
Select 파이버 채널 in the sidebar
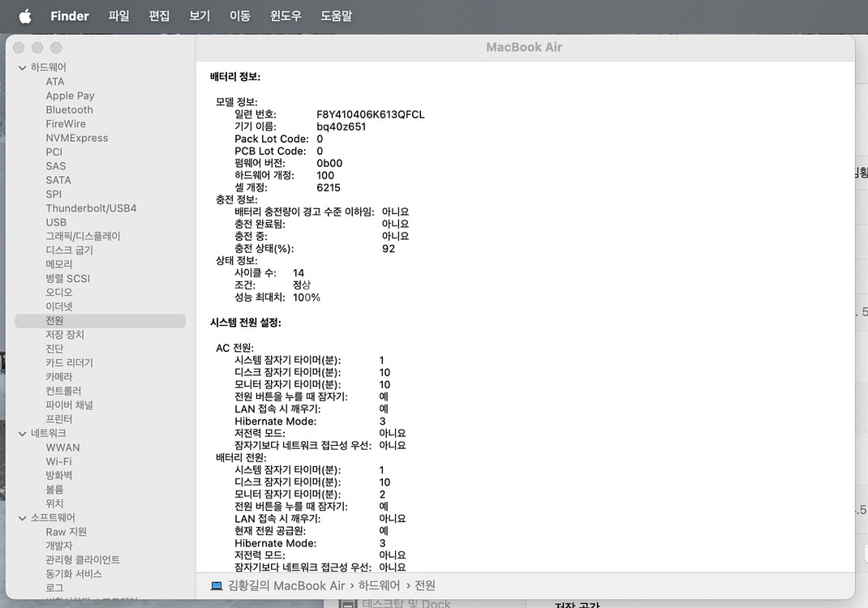[69, 405]
